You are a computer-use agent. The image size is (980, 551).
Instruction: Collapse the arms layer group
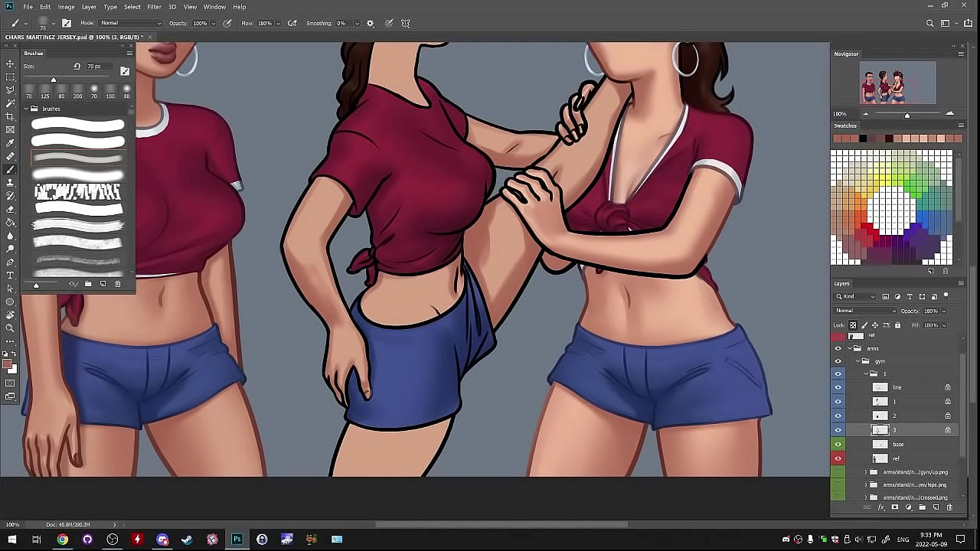tap(850, 348)
